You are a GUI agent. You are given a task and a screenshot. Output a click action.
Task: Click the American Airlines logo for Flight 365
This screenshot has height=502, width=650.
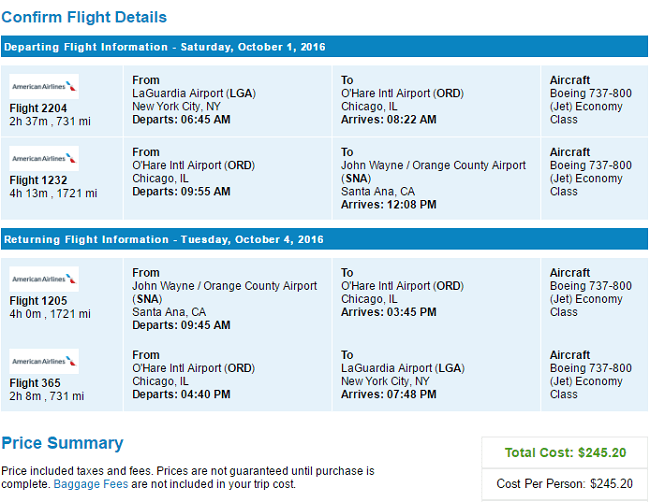44,361
